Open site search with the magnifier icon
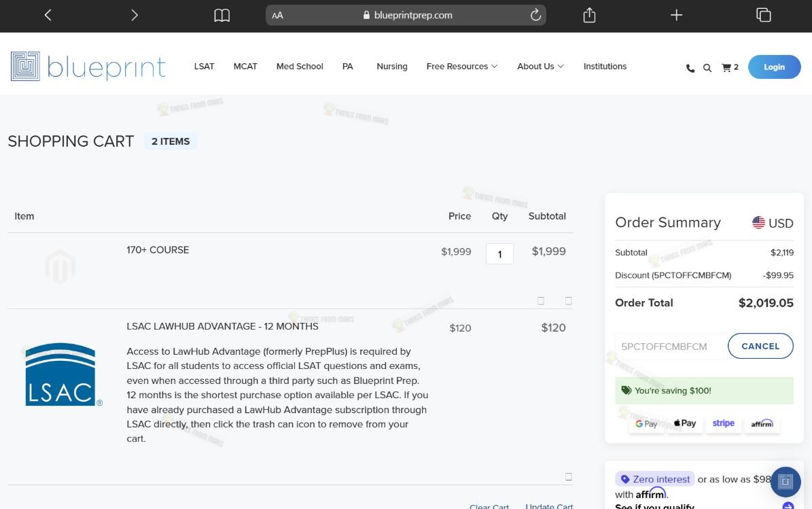Viewport: 812px width, 509px height. coord(707,68)
